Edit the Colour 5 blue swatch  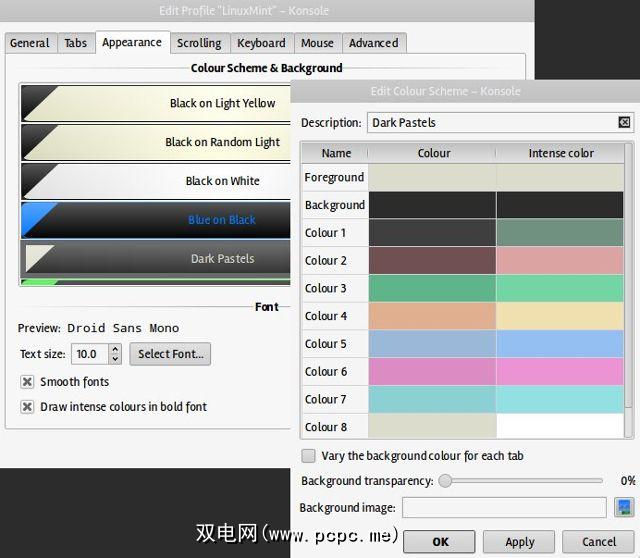click(432, 344)
